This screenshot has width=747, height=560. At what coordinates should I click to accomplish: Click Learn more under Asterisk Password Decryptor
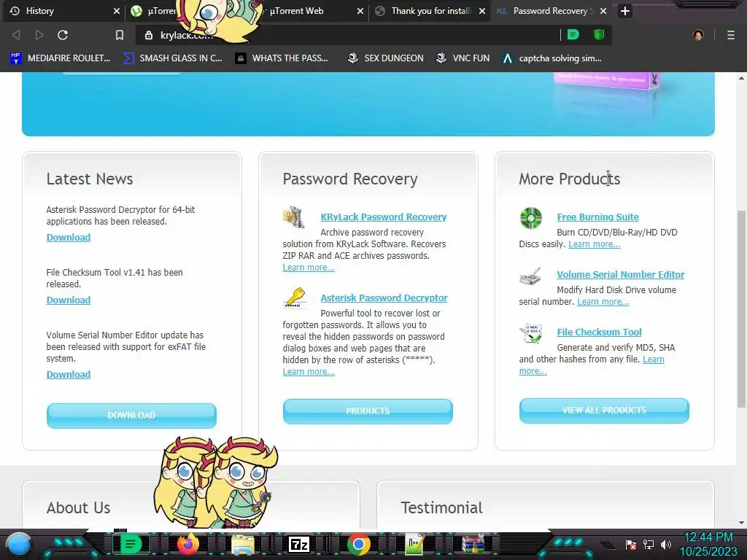click(x=309, y=372)
